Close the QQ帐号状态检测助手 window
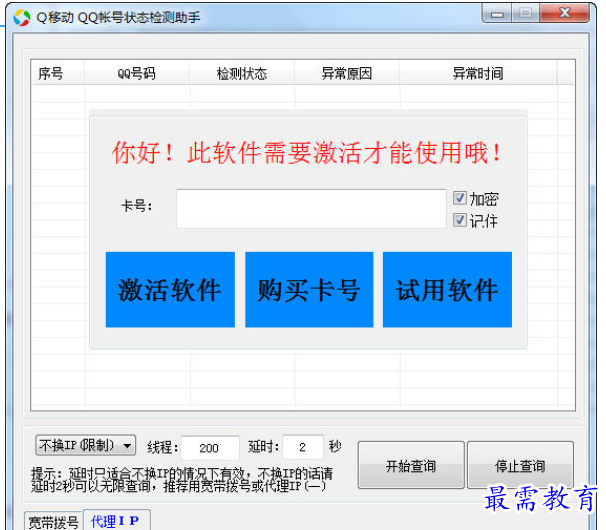This screenshot has width=606, height=530. coord(564,13)
